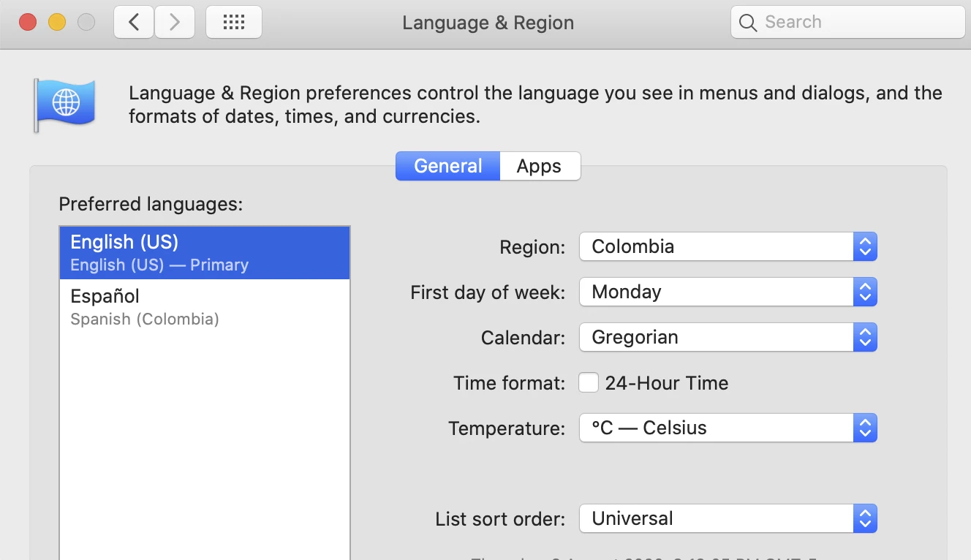Click the Language & Region flag icon
This screenshot has height=560, width=971.
[64, 104]
